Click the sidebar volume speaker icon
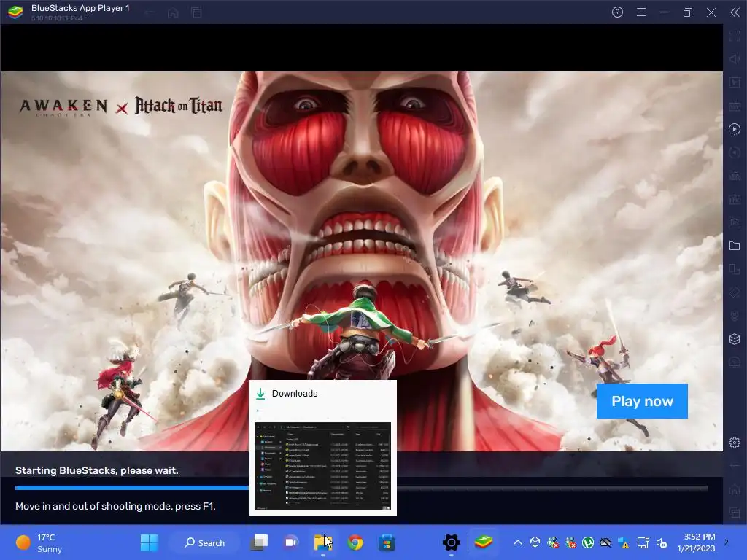The width and height of the screenshot is (747, 560). coord(734,59)
